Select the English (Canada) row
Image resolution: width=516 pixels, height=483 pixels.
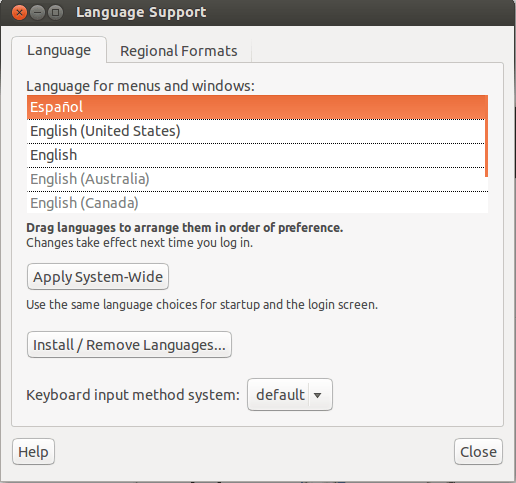tap(257, 203)
